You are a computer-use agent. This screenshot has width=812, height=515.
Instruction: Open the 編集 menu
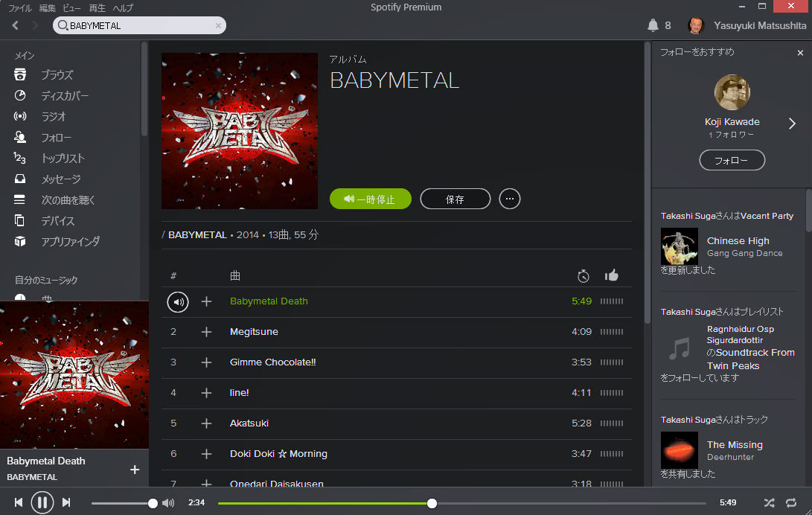47,7
